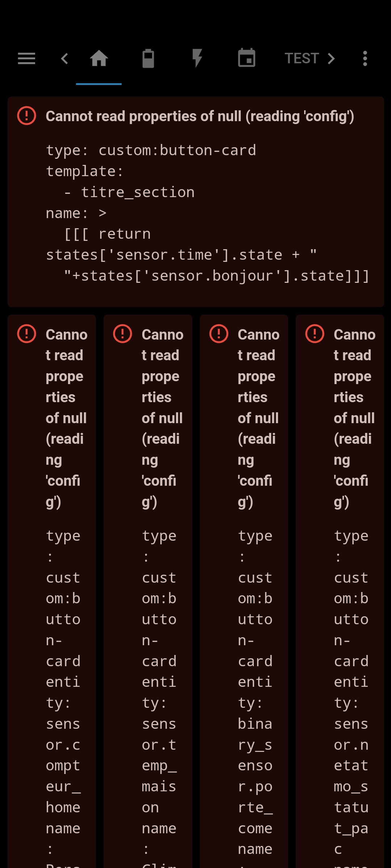Open the hamburger sidebar menu
The width and height of the screenshot is (391, 868).
point(26,58)
